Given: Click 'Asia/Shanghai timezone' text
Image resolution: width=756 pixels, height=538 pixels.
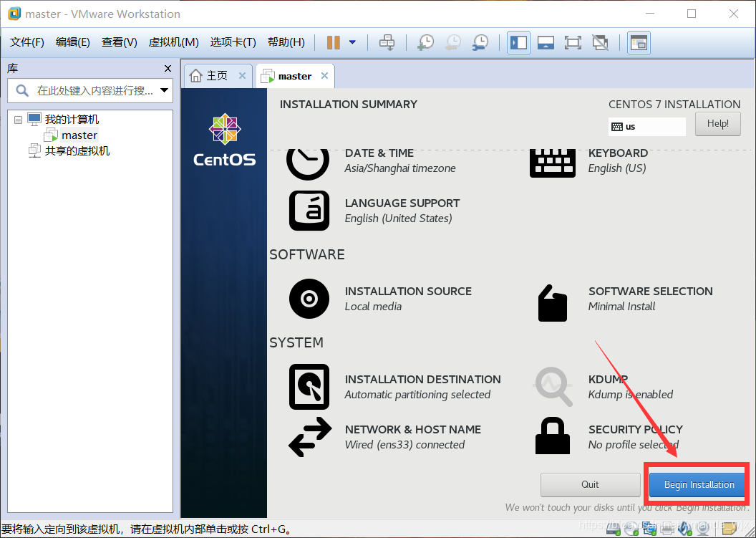Looking at the screenshot, I should coord(399,168).
